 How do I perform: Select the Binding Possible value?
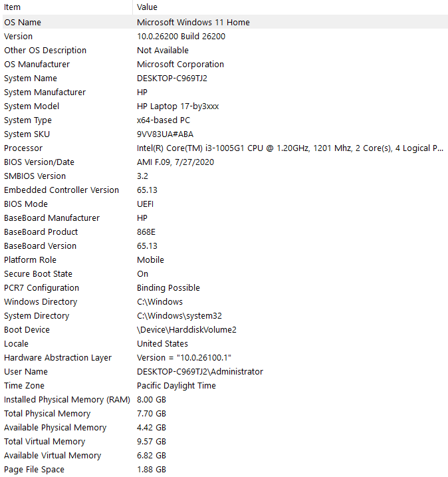[168, 288]
